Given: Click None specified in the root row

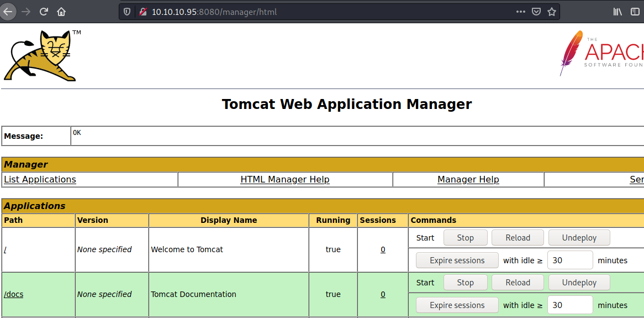Looking at the screenshot, I should click(x=104, y=249).
